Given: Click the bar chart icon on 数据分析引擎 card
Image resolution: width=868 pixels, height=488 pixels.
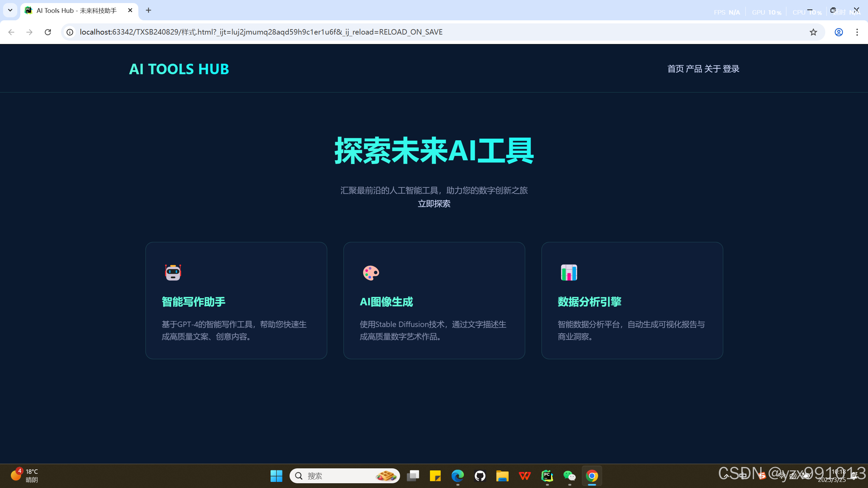Looking at the screenshot, I should pyautogui.click(x=569, y=272).
